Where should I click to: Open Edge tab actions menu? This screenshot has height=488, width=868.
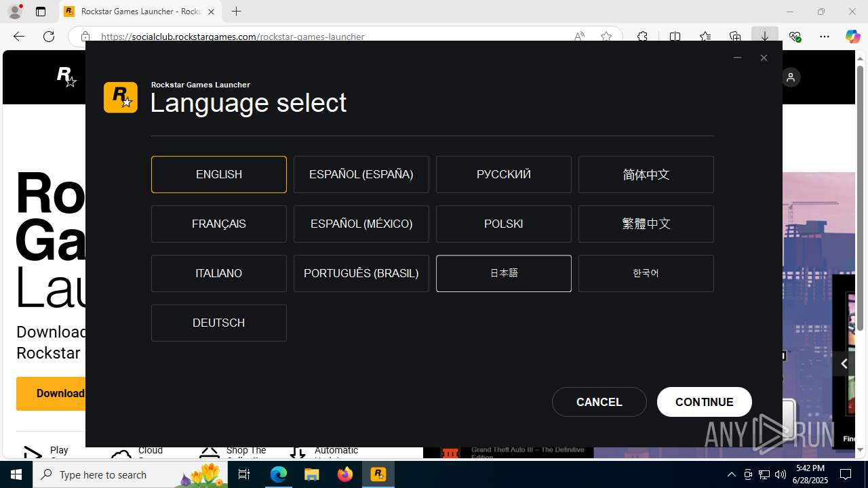click(41, 12)
